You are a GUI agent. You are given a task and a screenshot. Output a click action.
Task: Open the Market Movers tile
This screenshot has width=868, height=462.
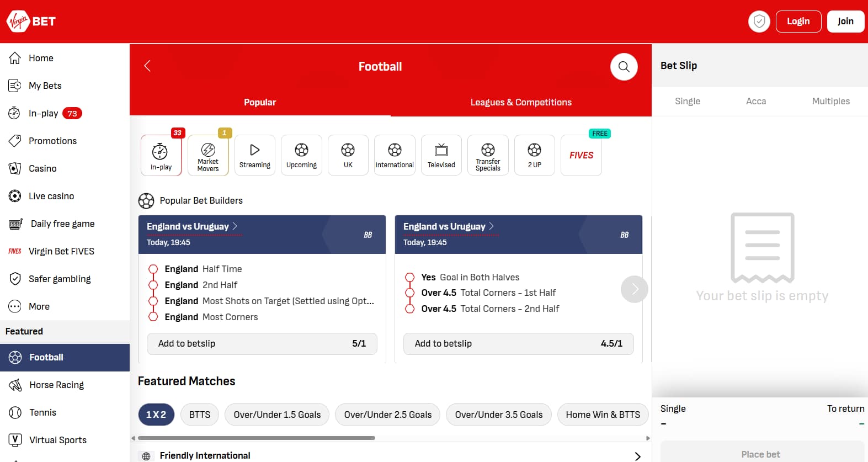click(208, 155)
